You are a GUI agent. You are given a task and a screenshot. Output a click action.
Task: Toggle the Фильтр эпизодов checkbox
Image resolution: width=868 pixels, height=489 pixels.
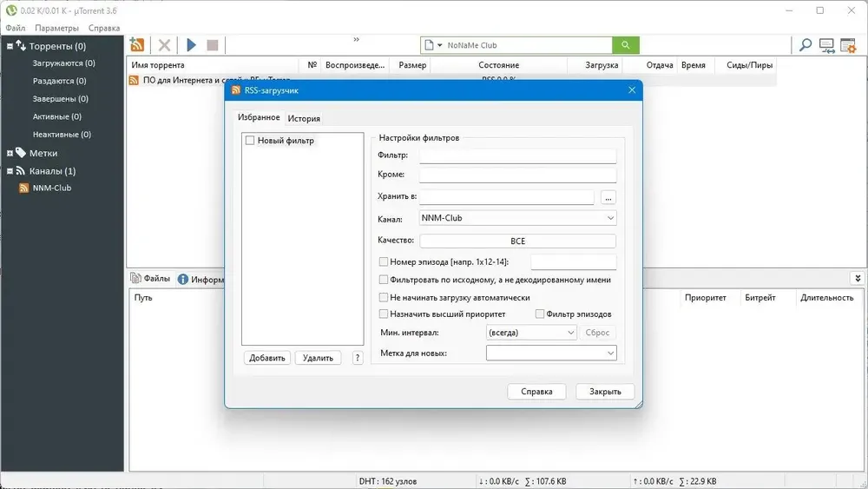tap(540, 314)
